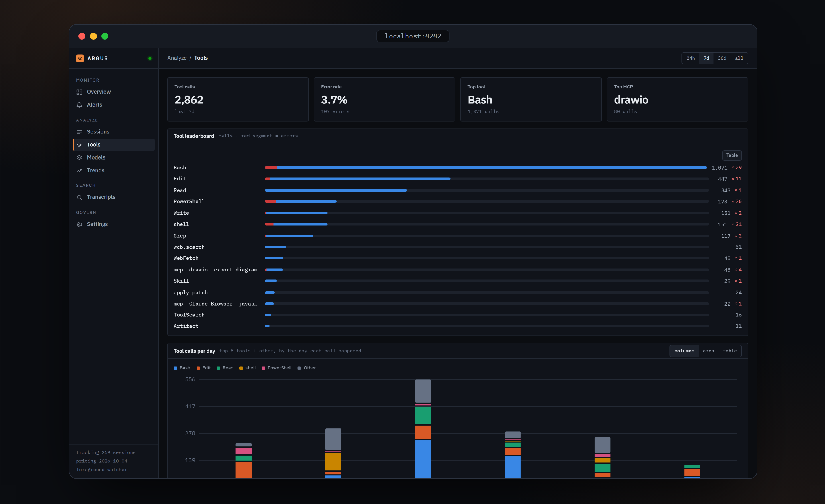Click the Sessions list icon
The image size is (825, 504).
tap(79, 132)
